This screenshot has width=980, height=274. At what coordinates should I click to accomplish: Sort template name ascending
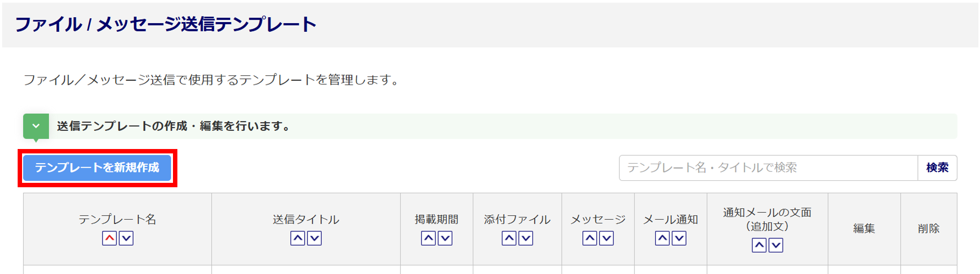pyautogui.click(x=109, y=239)
